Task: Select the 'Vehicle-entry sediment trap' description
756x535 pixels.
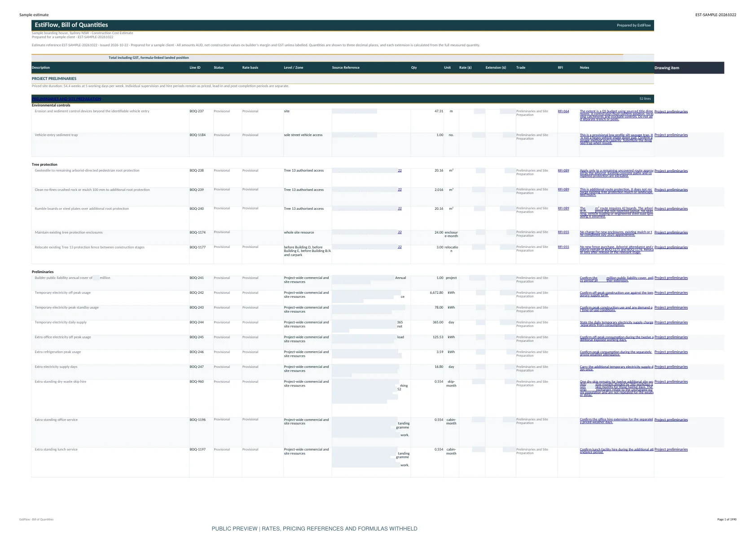Action: [x=56, y=135]
